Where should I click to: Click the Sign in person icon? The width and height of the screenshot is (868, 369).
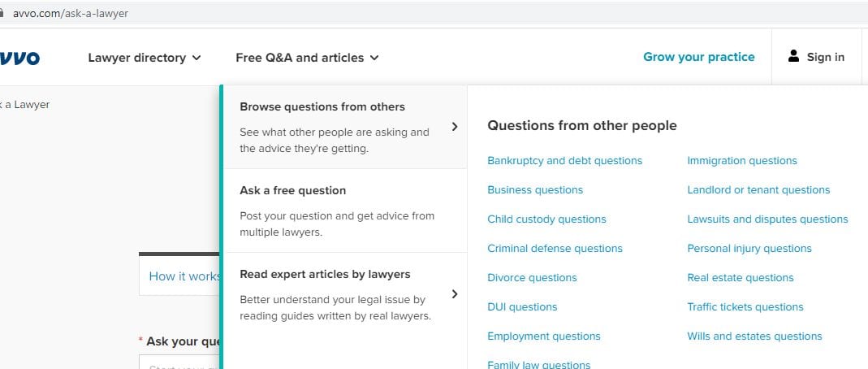coord(793,56)
